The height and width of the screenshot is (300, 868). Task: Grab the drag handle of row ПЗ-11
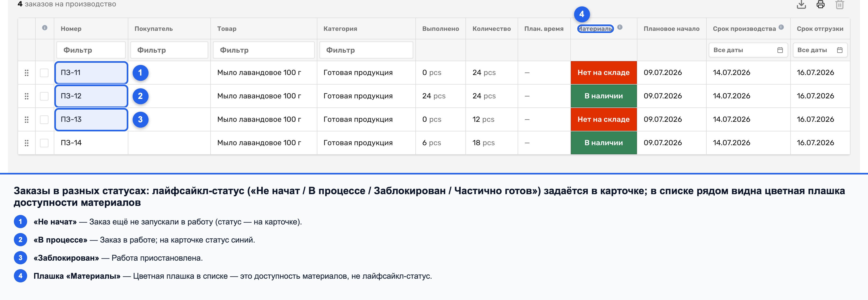click(x=27, y=73)
